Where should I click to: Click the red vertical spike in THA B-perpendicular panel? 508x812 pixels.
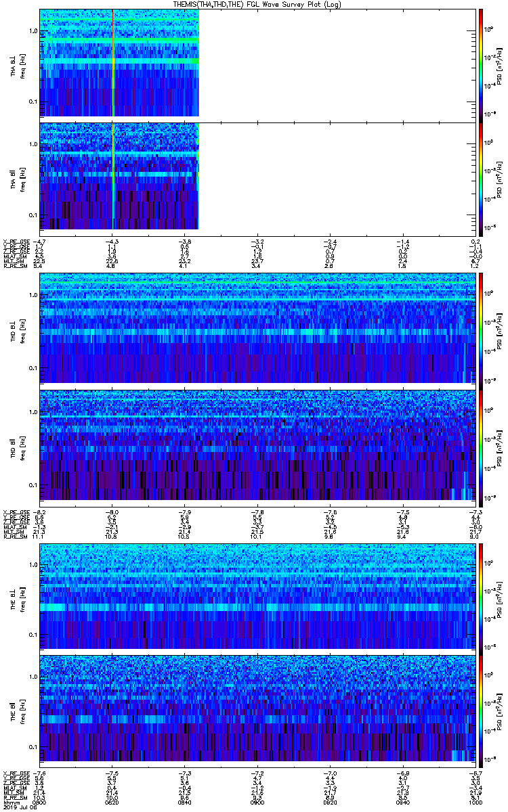pyautogui.click(x=113, y=63)
